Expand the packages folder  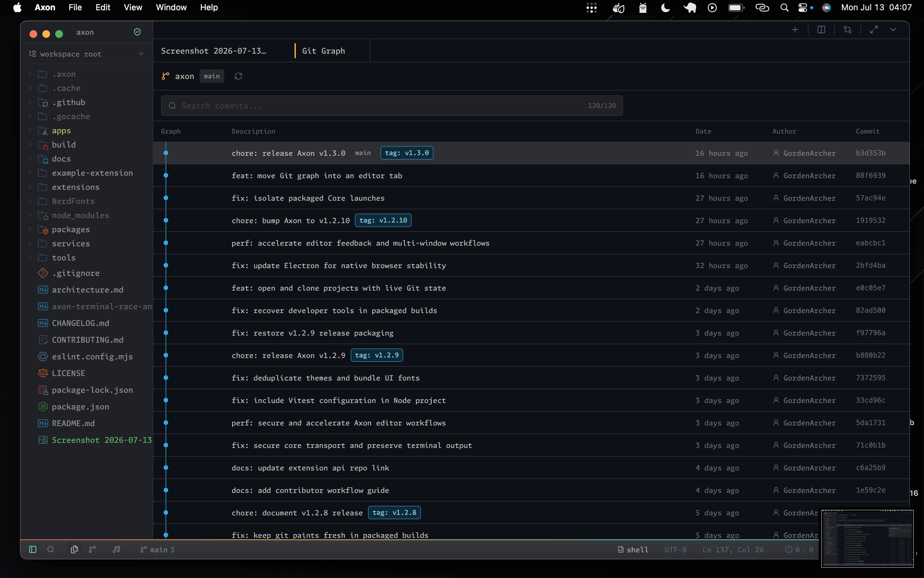(71, 229)
